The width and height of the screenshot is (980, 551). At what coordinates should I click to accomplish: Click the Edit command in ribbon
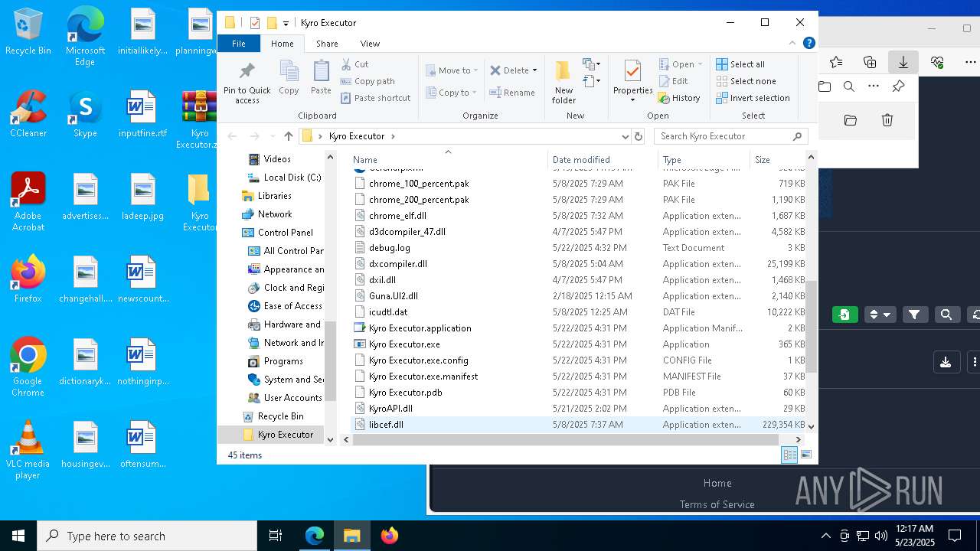pos(673,81)
